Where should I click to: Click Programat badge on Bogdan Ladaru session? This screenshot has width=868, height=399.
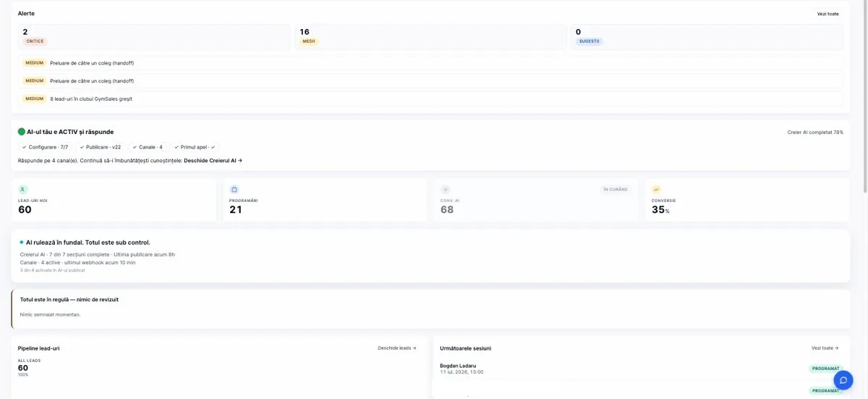826,369
